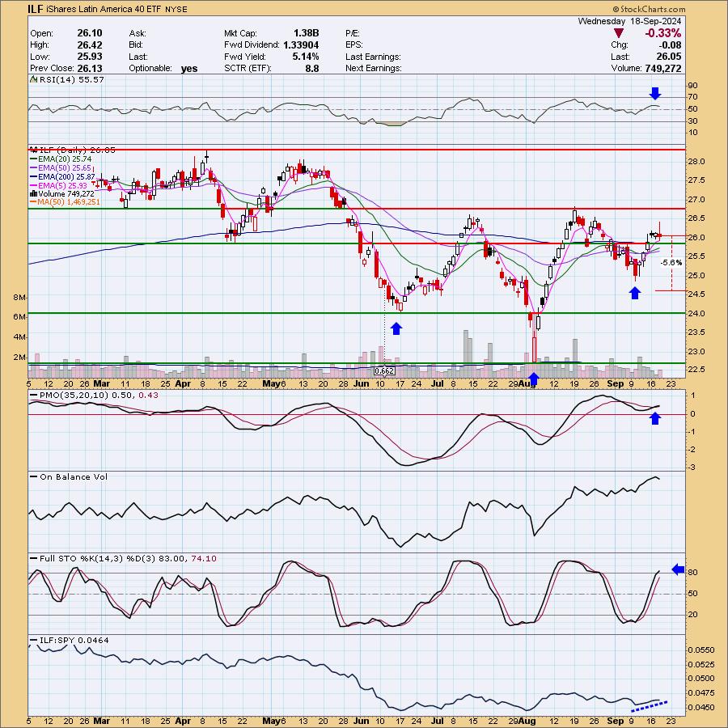Click the ILF ticker symbol in header
Viewport: 728px width, 728px height.
point(36,9)
